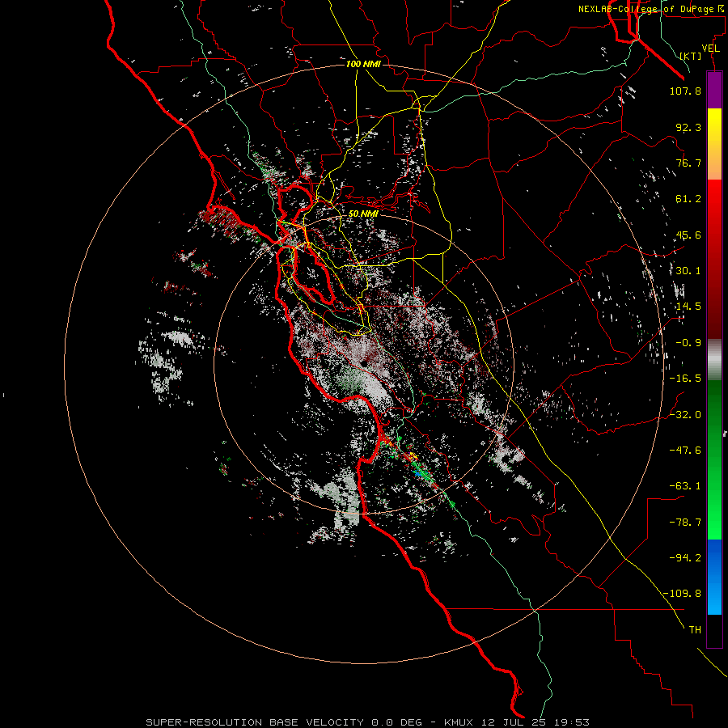Click the -109.8 velocity scale value
The image size is (728, 728).
[x=682, y=594]
